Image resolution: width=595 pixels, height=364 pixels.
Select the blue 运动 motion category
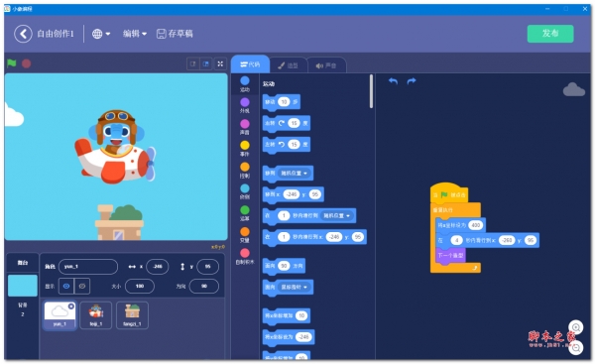245,84
